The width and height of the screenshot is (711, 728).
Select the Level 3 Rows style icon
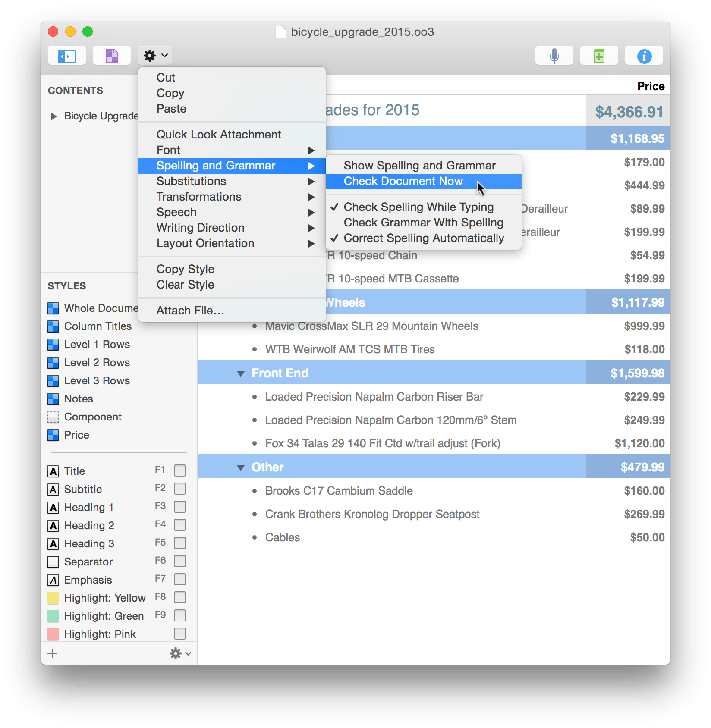pyautogui.click(x=53, y=381)
